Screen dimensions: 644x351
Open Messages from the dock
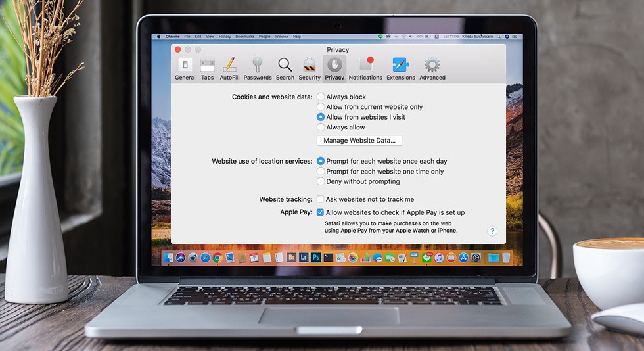[377, 258]
